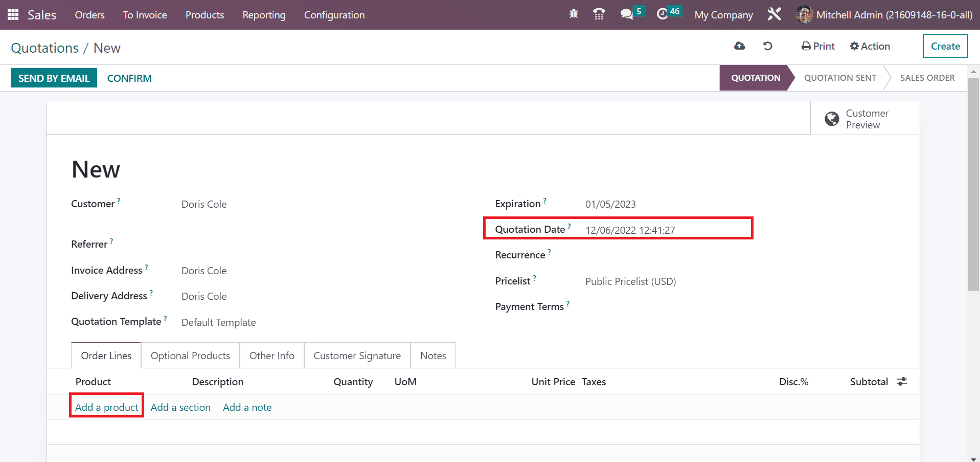The height and width of the screenshot is (462, 980).
Task: Open the Products menu
Action: 204,15
